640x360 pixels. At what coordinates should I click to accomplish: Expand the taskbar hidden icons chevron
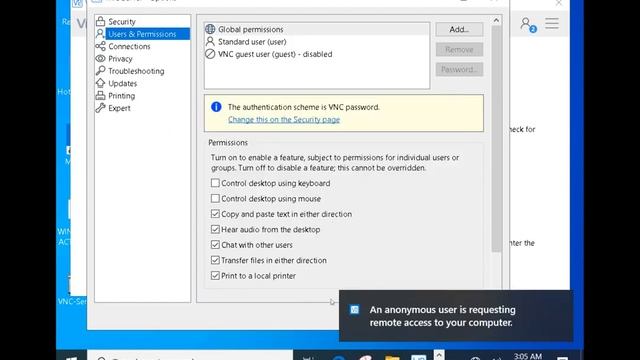pos(439,355)
